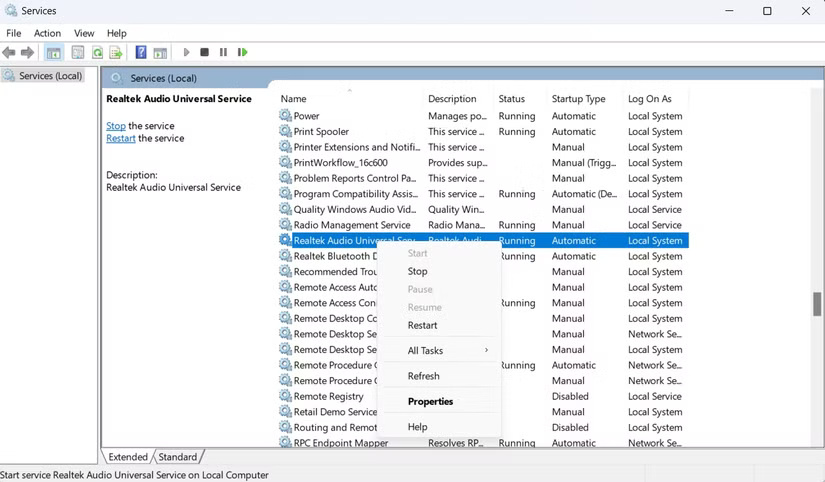Viewport: 825px width, 482px height.
Task: Click the Show/Hide Console Tree icon
Action: [x=54, y=52]
